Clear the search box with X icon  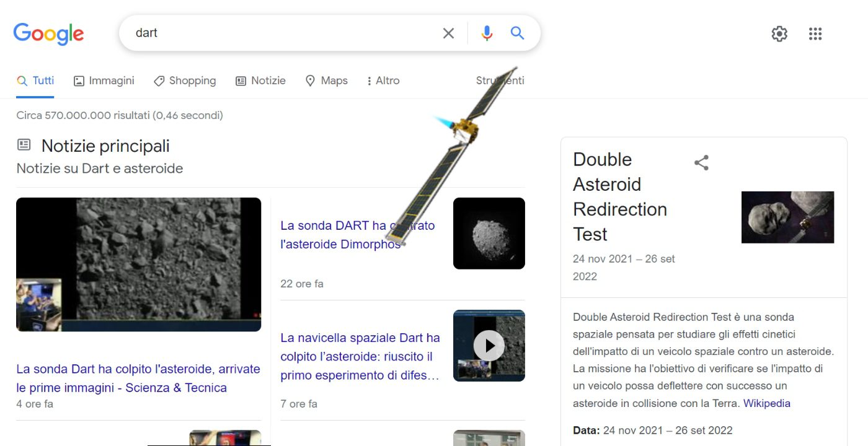pyautogui.click(x=448, y=33)
